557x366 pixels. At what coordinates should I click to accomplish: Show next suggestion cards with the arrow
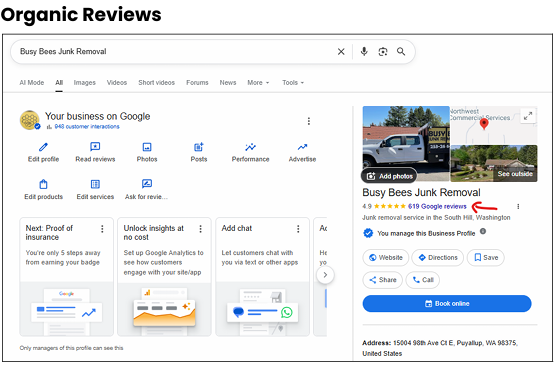point(325,275)
